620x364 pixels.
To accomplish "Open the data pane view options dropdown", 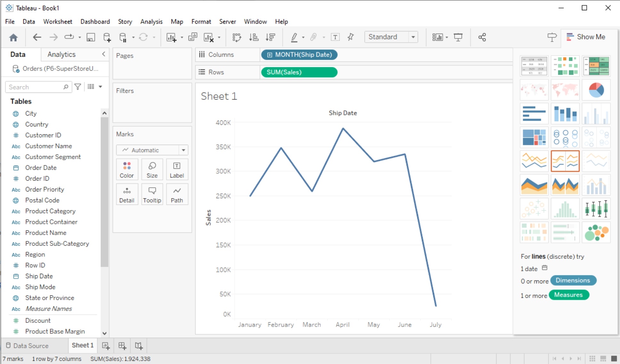I will (100, 87).
